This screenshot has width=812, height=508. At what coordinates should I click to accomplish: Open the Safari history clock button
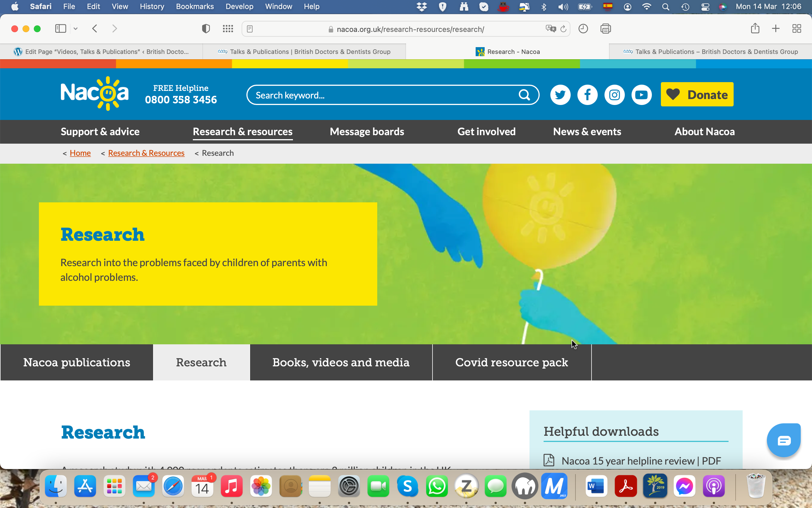[583, 29]
